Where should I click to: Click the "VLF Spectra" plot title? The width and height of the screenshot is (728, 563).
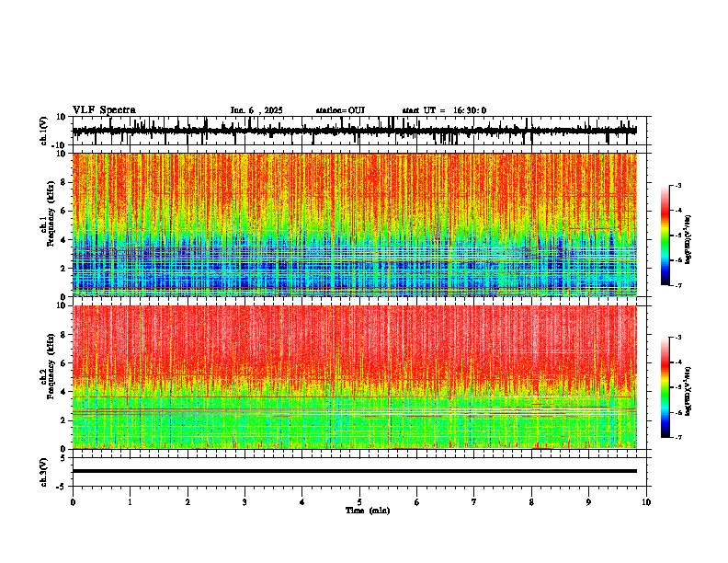104,110
